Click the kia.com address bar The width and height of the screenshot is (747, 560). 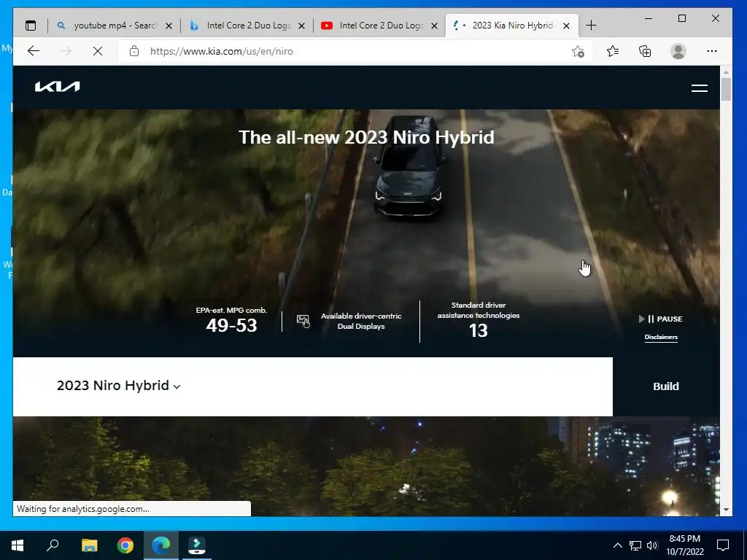pos(355,51)
